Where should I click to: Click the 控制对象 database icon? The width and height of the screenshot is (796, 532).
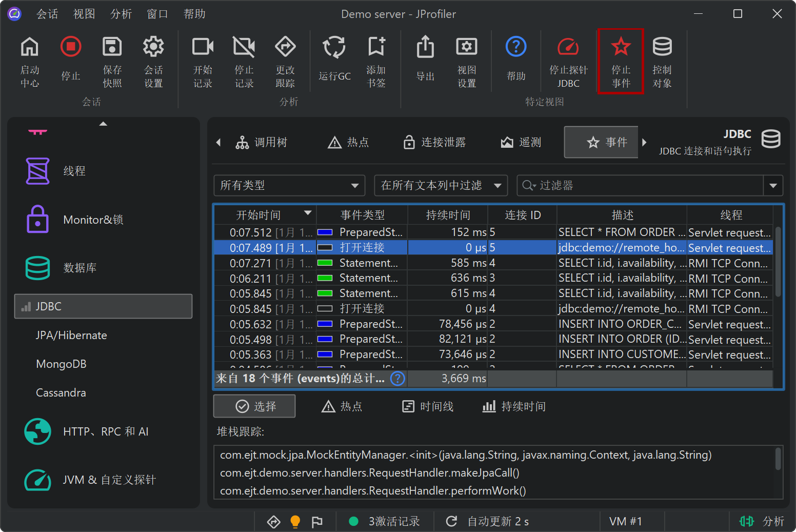pos(662,48)
